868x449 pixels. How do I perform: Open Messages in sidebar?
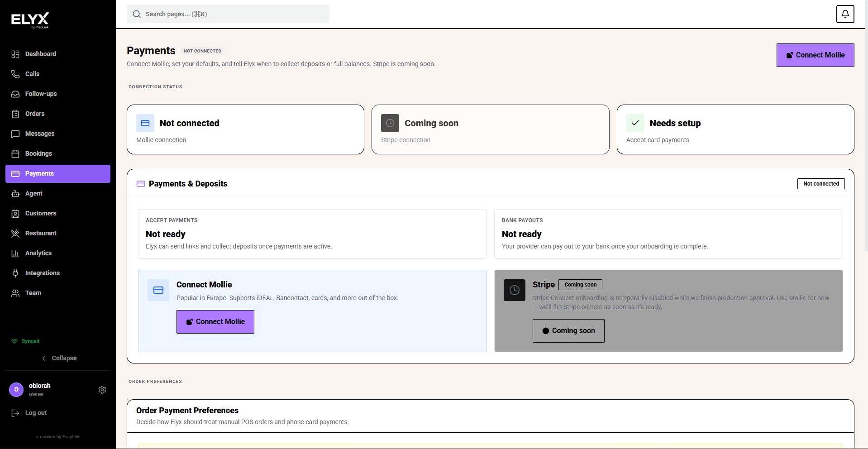coord(58,134)
